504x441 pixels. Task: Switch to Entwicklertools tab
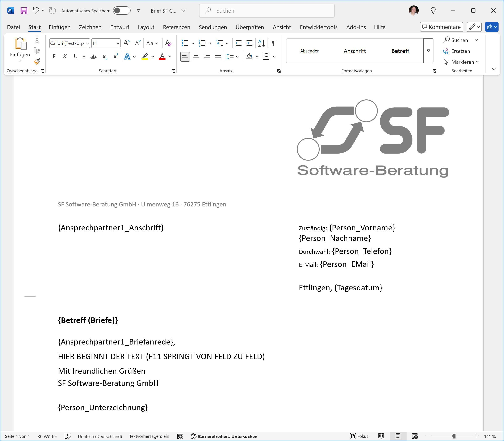pos(319,27)
